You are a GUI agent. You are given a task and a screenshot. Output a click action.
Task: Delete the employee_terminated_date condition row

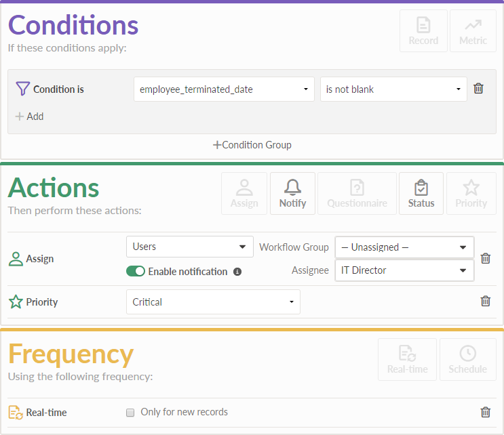click(x=478, y=89)
